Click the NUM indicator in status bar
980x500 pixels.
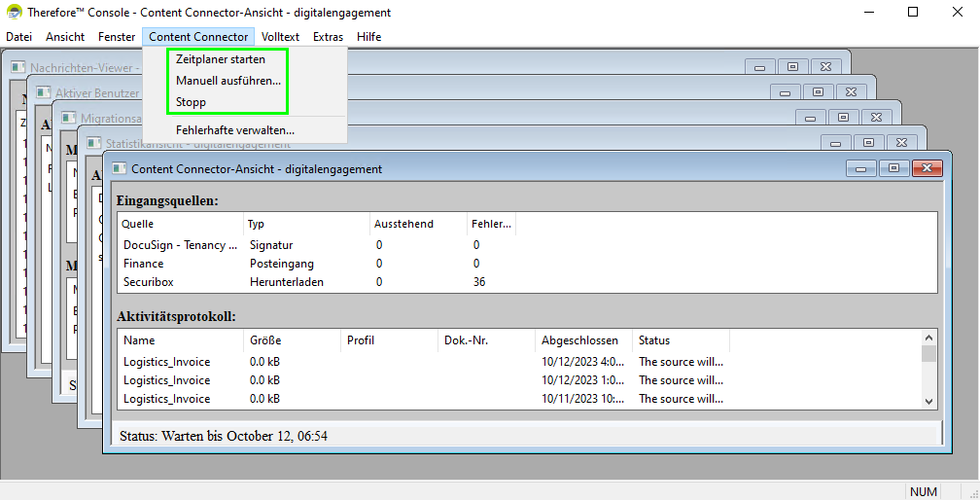[924, 492]
